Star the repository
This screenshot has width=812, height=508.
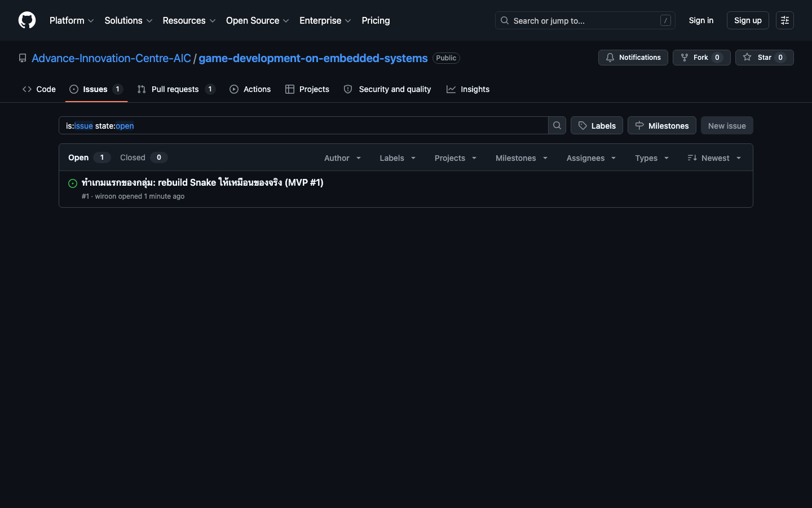764,58
